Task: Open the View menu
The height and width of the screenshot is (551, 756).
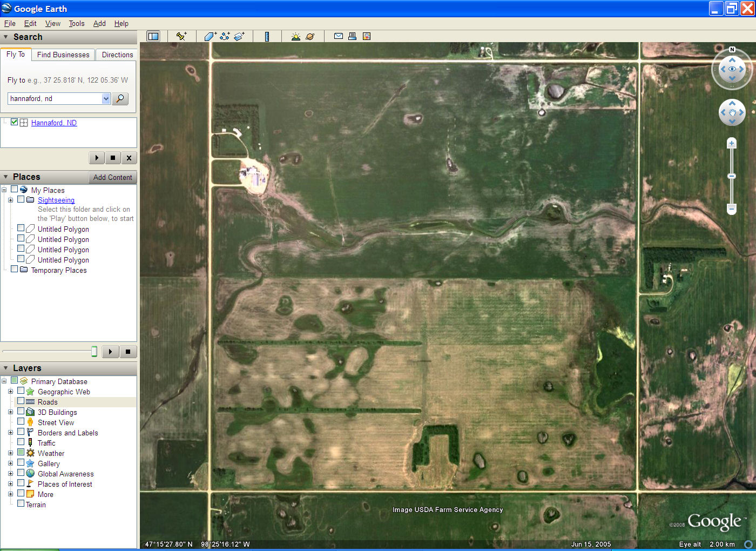Action: click(53, 23)
